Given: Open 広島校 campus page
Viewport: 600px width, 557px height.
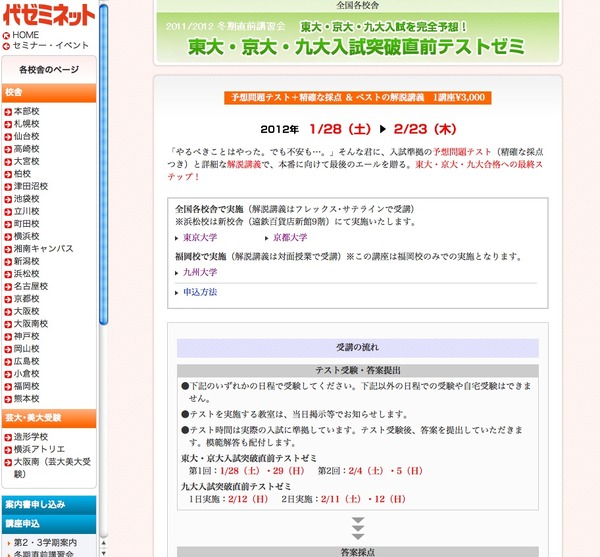Looking at the screenshot, I should coord(26,361).
